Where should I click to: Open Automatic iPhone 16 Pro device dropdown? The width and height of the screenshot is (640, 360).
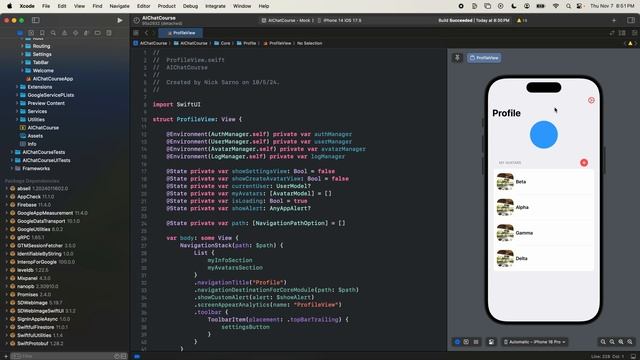pos(535,342)
